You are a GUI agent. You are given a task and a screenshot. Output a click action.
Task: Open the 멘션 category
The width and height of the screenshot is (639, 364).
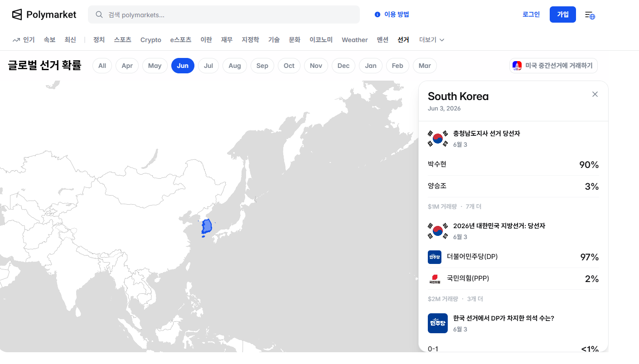pos(382,40)
